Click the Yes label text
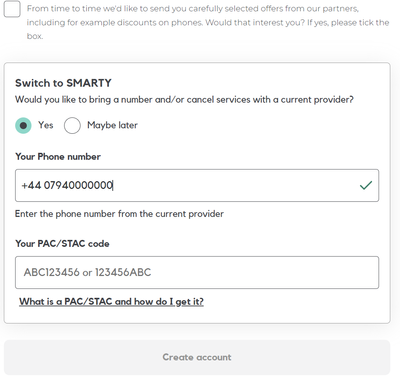 pyautogui.click(x=46, y=125)
